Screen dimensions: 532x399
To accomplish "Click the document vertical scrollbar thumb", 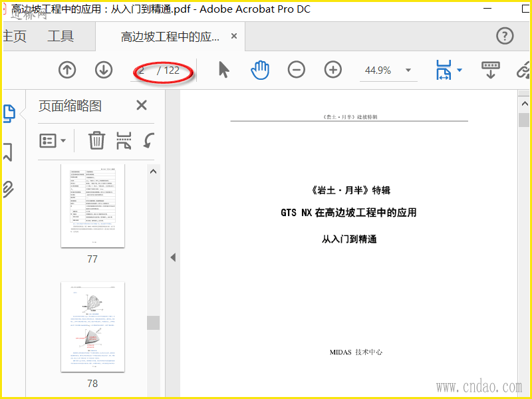I will click(525, 120).
